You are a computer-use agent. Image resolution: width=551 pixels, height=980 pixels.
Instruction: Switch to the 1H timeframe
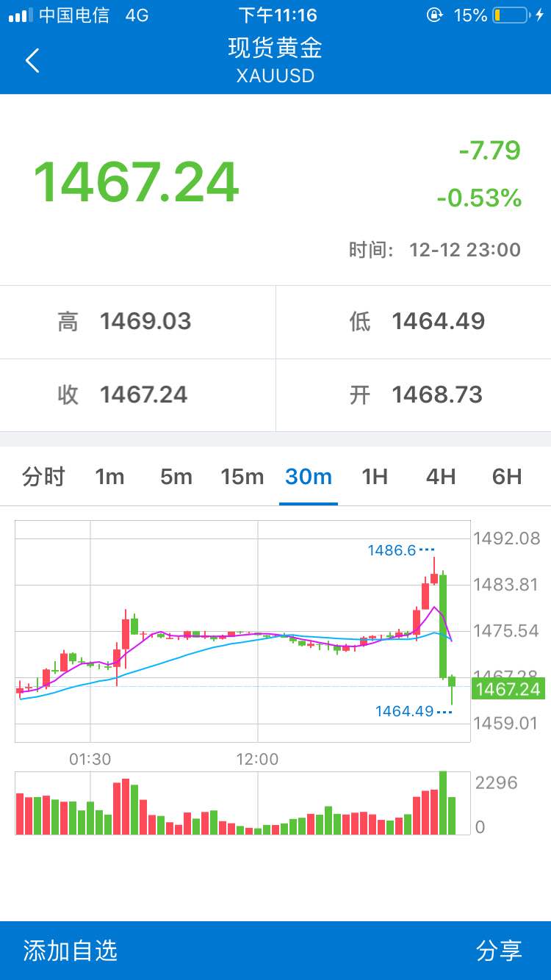click(375, 477)
